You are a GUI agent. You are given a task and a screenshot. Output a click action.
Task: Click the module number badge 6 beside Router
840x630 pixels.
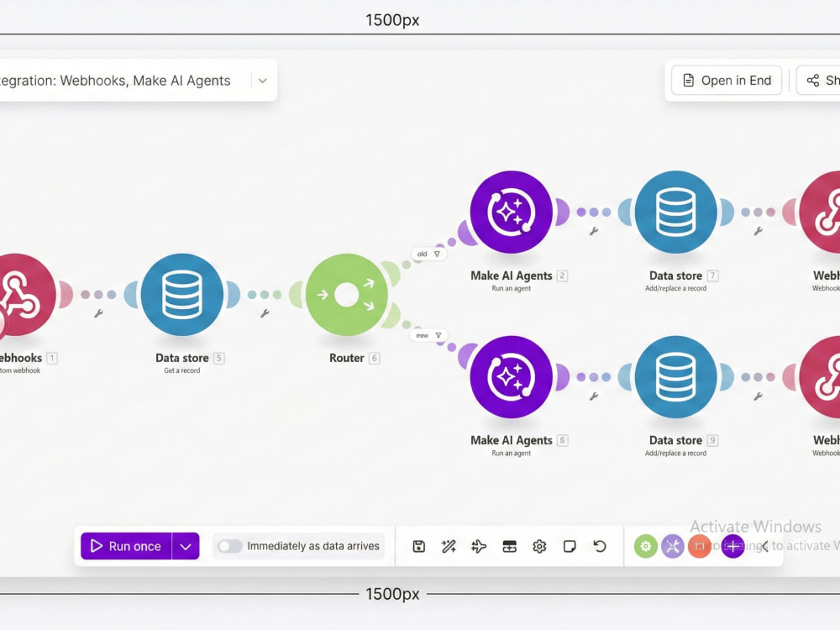[x=375, y=358]
